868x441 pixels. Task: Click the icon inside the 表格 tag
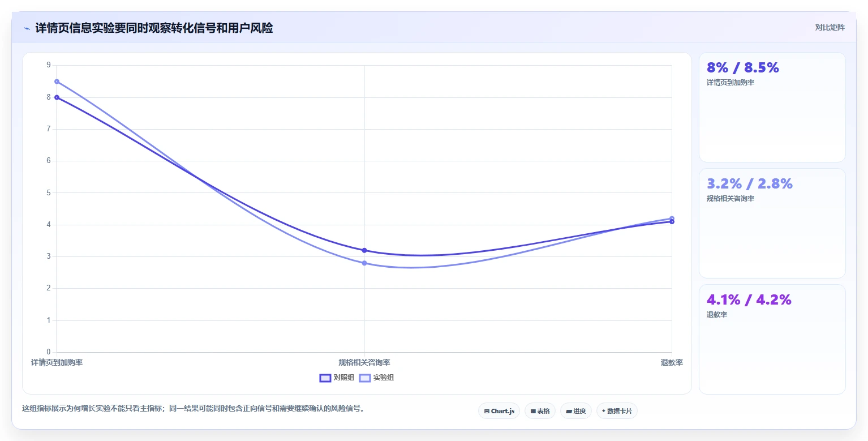(533, 412)
